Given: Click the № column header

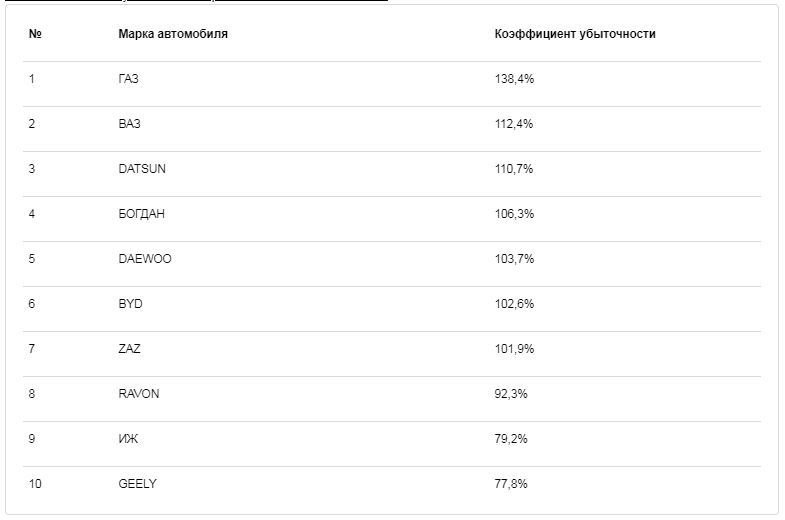Looking at the screenshot, I should (35, 34).
